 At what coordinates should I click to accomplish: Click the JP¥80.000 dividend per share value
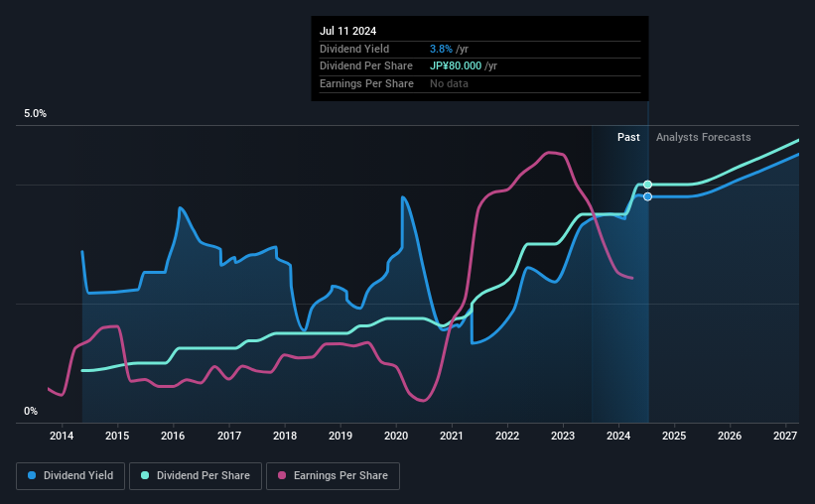(456, 66)
